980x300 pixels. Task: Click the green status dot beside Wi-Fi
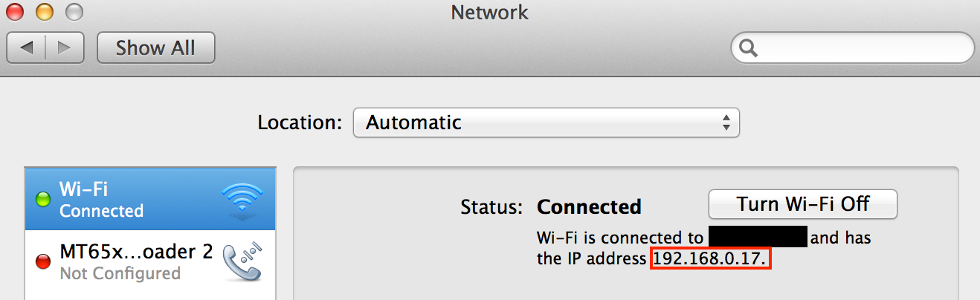(43, 199)
